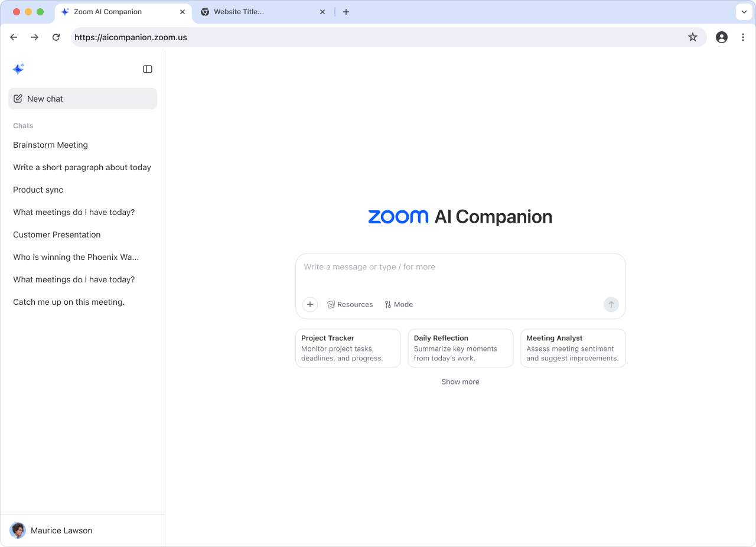This screenshot has height=547, width=756.
Task: Open the Mode selector
Action: point(398,304)
